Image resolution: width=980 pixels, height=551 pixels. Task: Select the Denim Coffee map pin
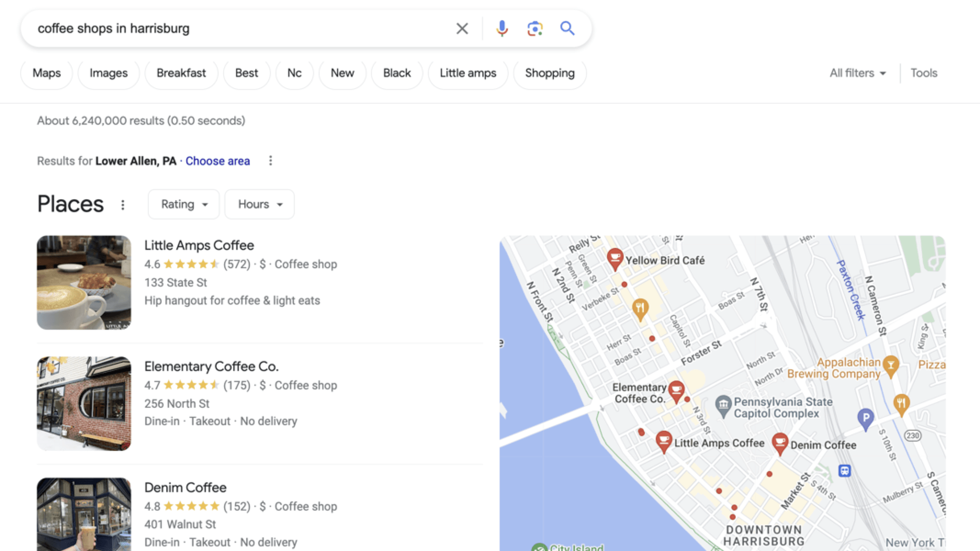tap(780, 444)
